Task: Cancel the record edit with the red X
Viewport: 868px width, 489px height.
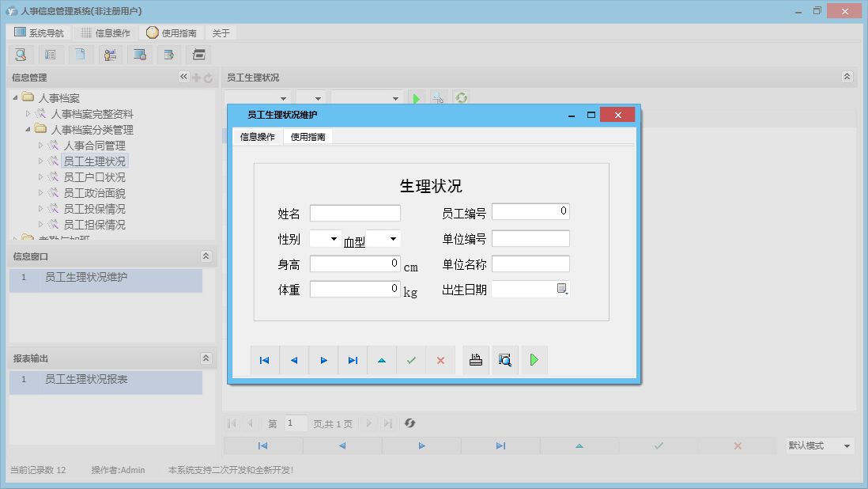Action: pos(440,360)
